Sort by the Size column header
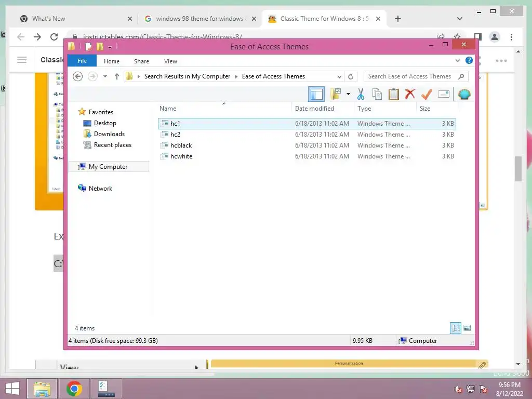This screenshot has width=532, height=399. click(437, 109)
